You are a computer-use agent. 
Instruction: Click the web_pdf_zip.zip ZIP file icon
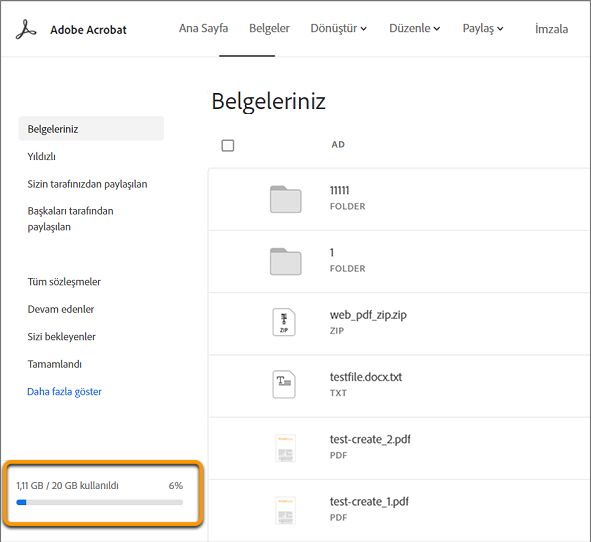284,322
